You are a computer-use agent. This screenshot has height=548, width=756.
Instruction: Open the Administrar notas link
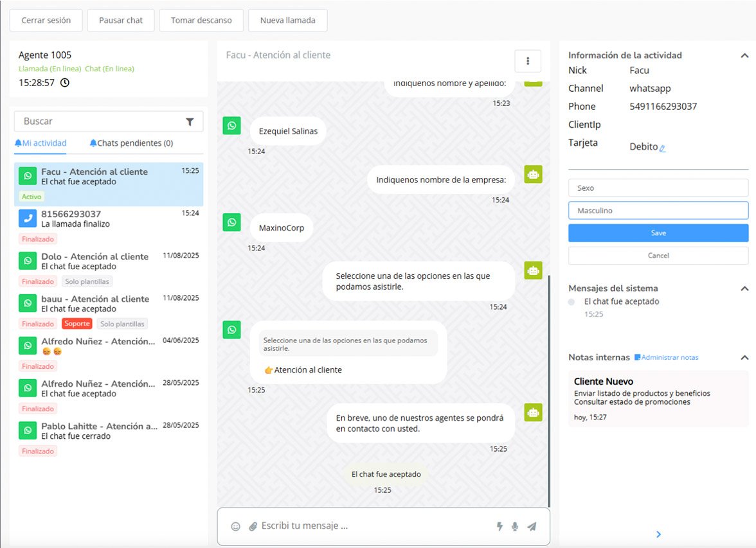(x=666, y=357)
